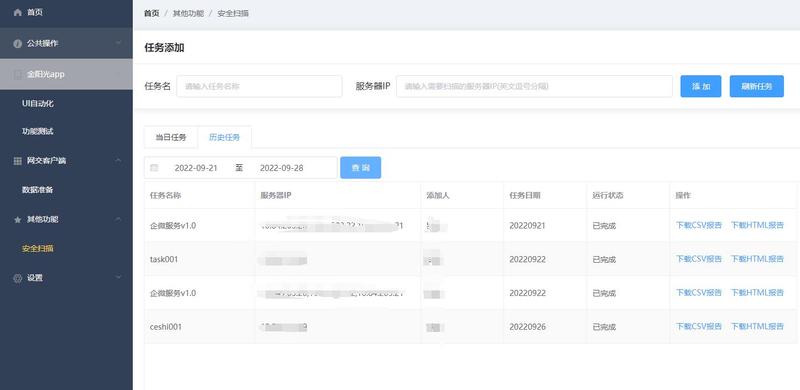Viewport: 800px width, 390px height.
Task: Click the grid icon beside 网交客户端
Action: click(x=17, y=161)
